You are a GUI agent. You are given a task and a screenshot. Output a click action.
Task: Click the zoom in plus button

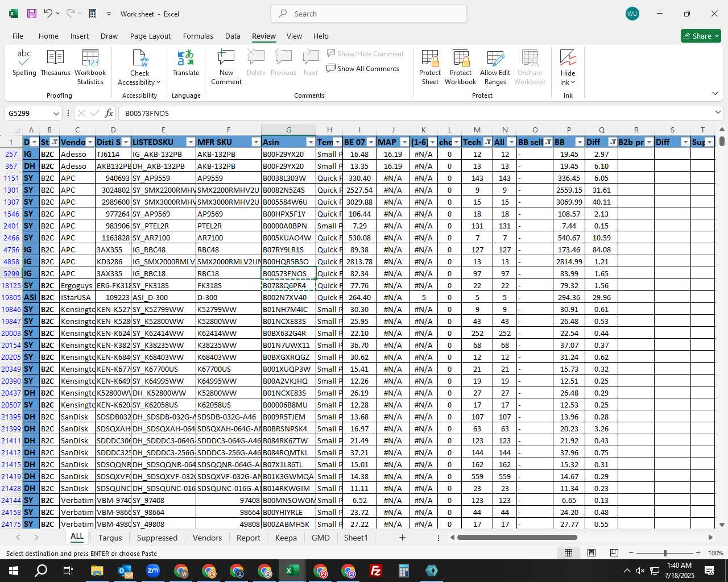[x=698, y=553]
